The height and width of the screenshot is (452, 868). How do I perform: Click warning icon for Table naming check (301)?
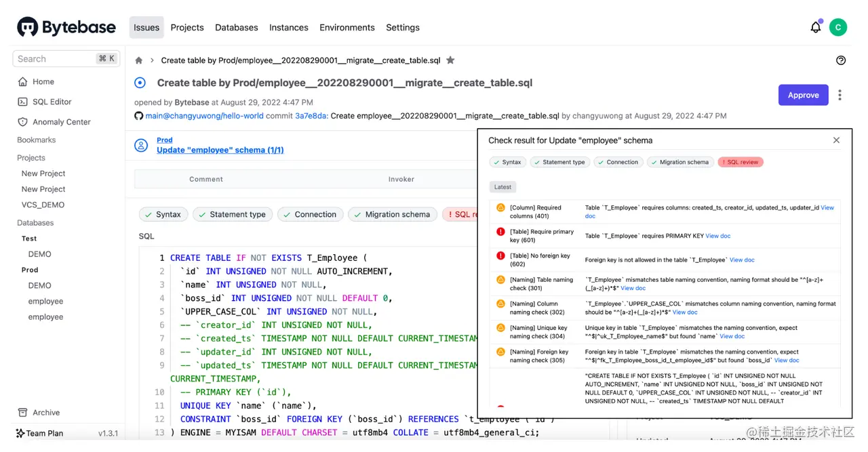pyautogui.click(x=500, y=279)
